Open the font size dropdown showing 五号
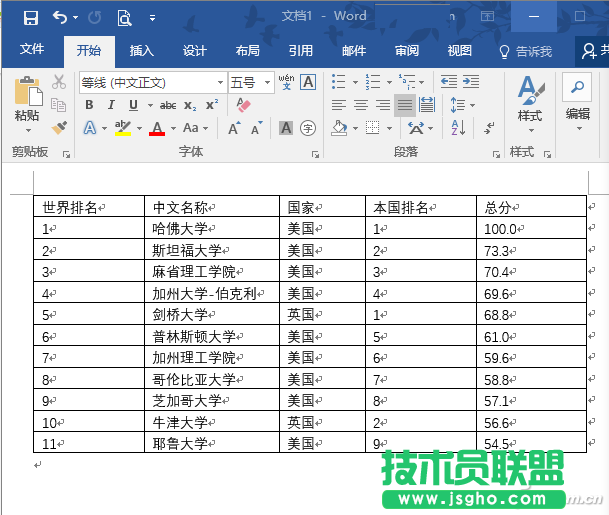This screenshot has height=515, width=609. (267, 82)
